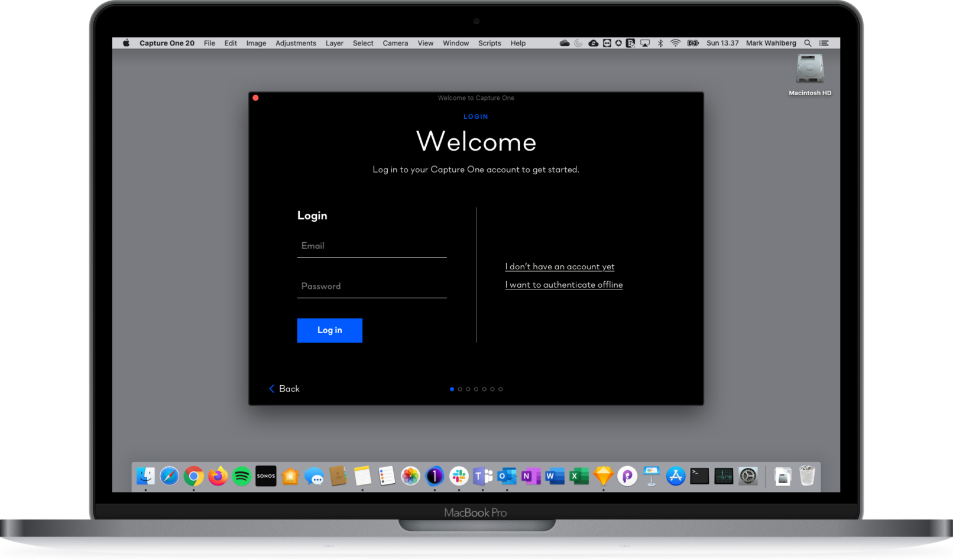Open the Sonos app from the Dock
The image size is (953, 560).
pos(265,476)
